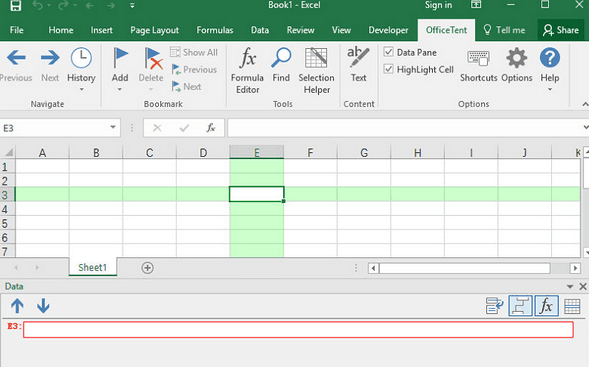This screenshot has width=589, height=367.
Task: Click the Next navigate arrow
Action: click(50, 65)
